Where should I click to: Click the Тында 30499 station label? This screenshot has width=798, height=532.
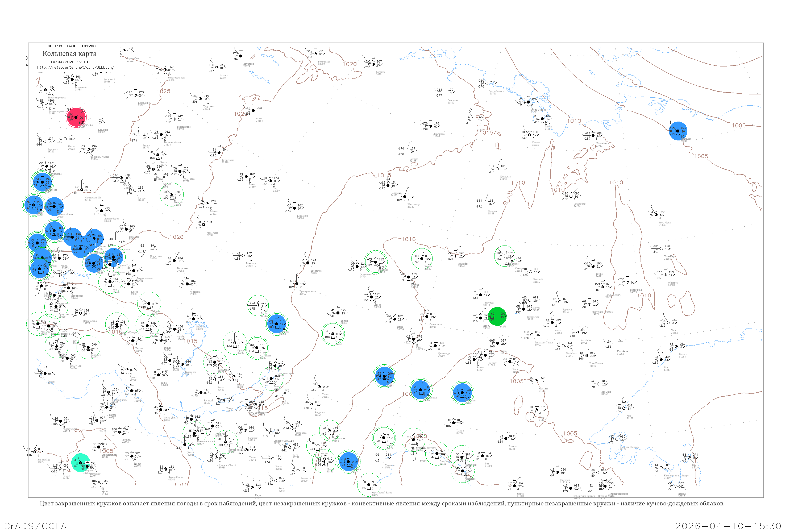point(460,431)
